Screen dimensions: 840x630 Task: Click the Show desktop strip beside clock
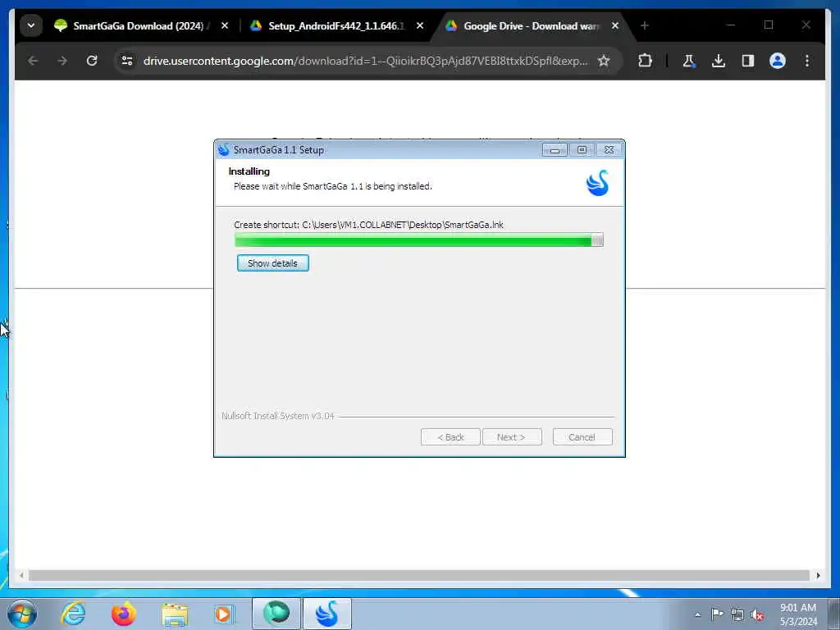point(834,614)
